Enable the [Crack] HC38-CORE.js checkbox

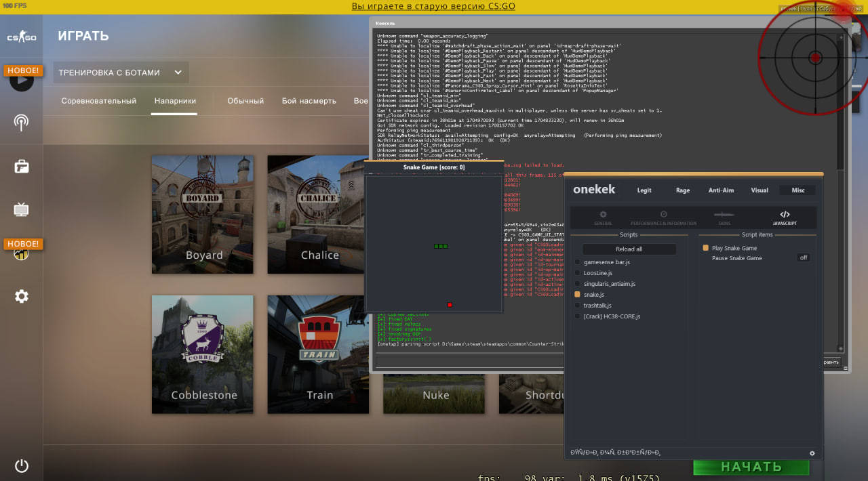tap(578, 316)
